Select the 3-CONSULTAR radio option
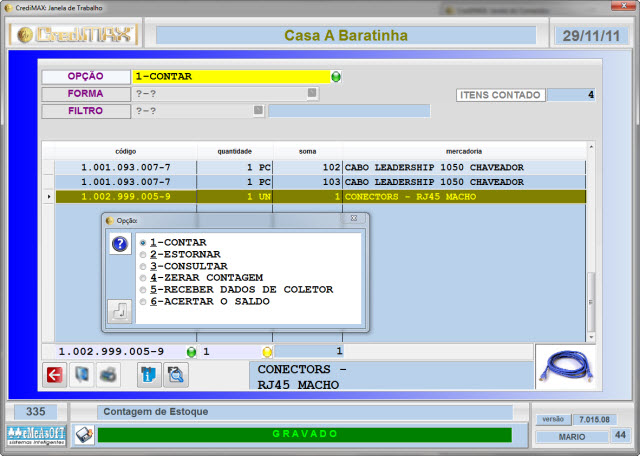Image resolution: width=640 pixels, height=456 pixels. [143, 266]
